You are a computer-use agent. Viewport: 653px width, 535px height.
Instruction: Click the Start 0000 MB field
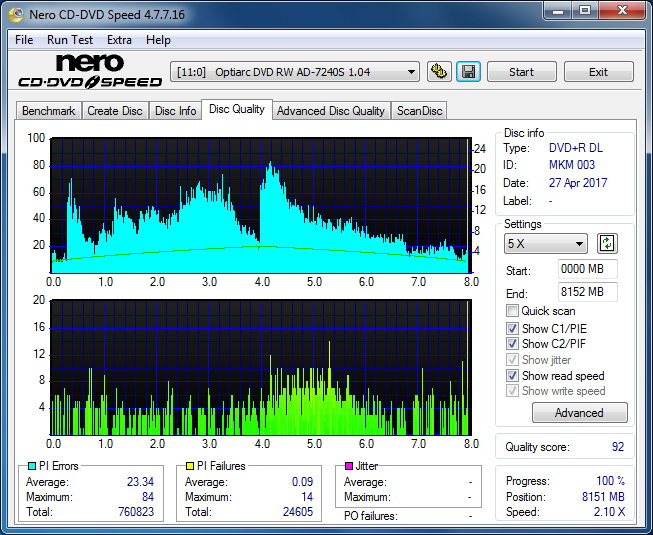pos(587,269)
